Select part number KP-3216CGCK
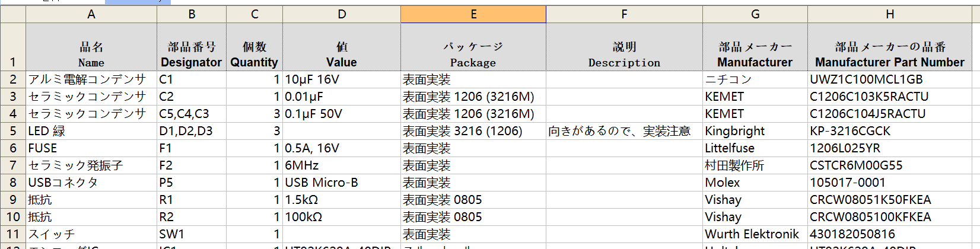Screen dimensions: 980x249 point(890,131)
